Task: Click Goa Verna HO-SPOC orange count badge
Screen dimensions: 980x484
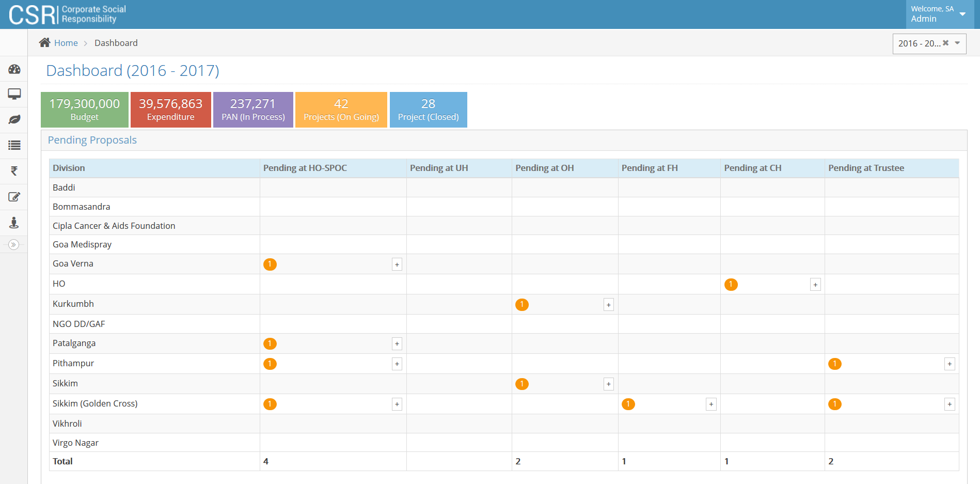Action: pos(270,264)
